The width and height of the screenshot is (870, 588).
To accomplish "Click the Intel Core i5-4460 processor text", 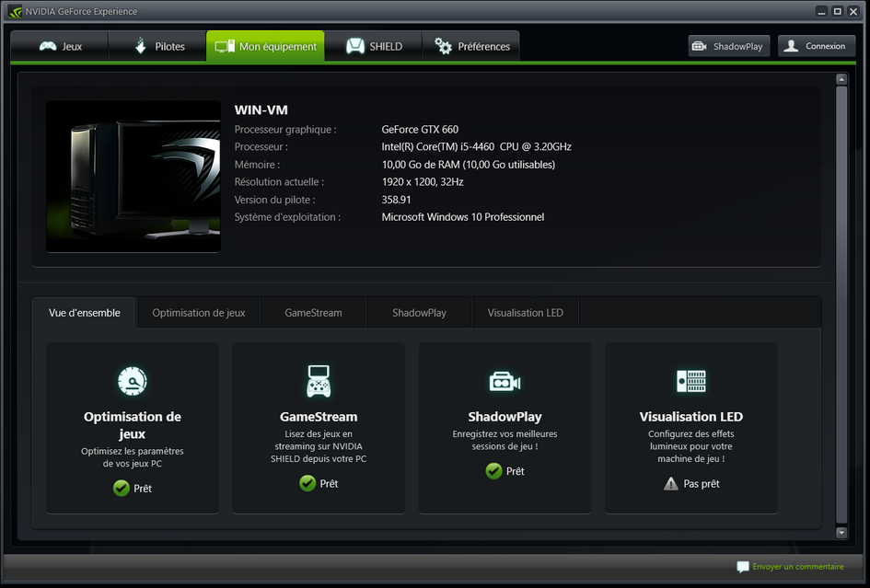I will point(476,147).
